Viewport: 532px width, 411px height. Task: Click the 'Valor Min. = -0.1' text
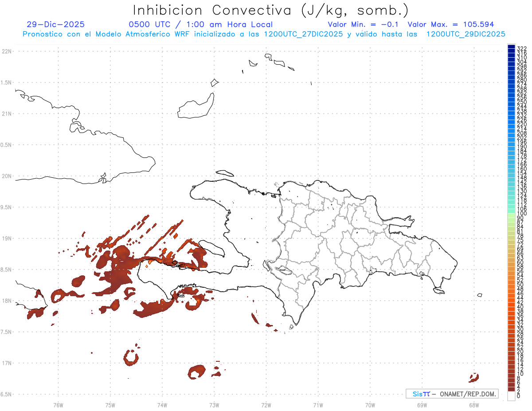click(364, 25)
